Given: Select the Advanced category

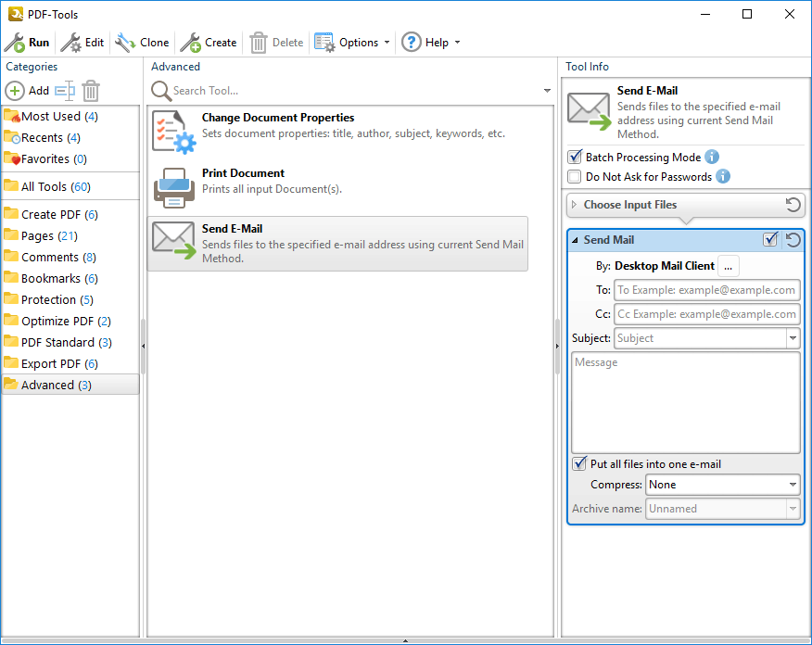Looking at the screenshot, I should (x=70, y=386).
